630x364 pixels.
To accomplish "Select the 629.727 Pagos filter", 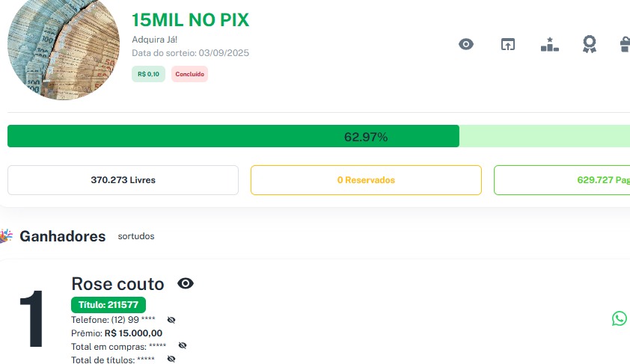I will click(561, 180).
